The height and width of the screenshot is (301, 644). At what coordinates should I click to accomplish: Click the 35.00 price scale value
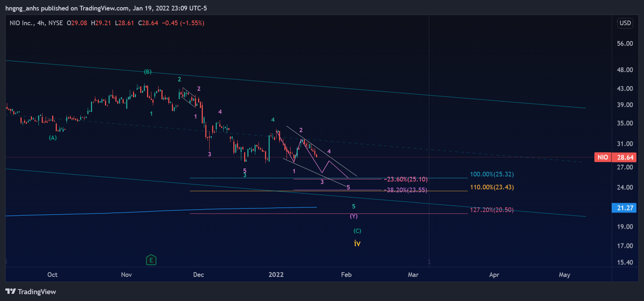(625, 123)
